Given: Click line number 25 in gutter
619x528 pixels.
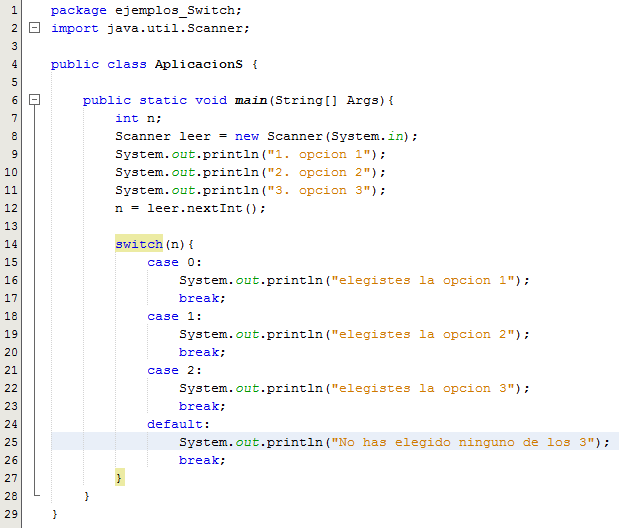Looking at the screenshot, I should coord(11,442).
